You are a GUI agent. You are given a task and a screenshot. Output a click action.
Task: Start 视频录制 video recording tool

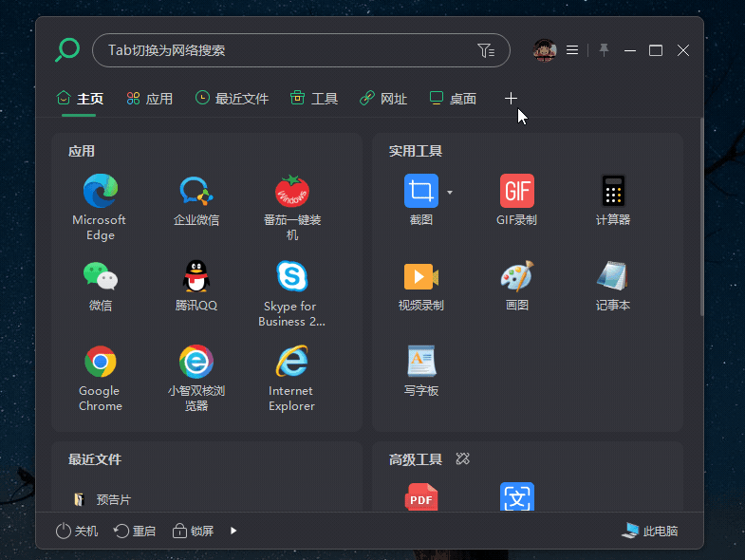421,275
